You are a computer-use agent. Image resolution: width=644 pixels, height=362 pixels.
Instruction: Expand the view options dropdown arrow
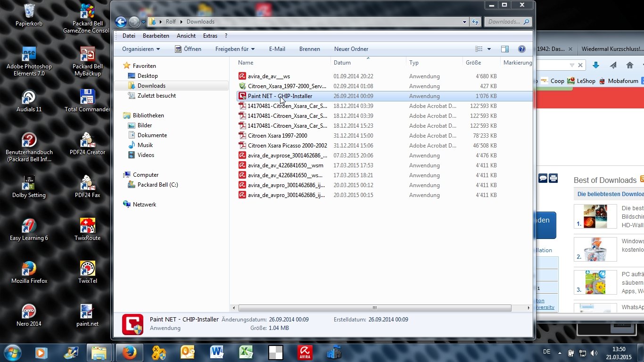pos(489,49)
